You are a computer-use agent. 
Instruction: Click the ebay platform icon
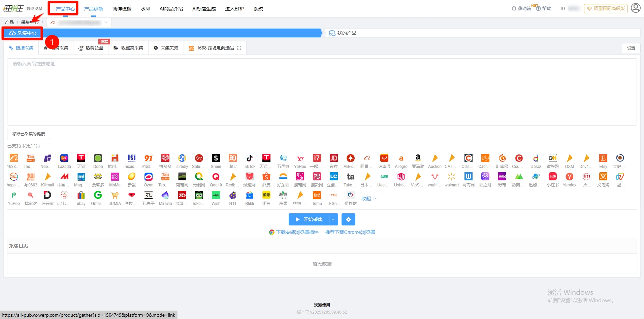click(x=81, y=196)
